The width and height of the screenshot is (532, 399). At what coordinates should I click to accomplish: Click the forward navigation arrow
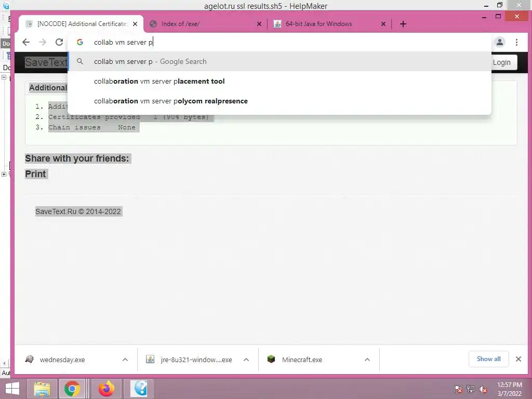click(x=43, y=42)
